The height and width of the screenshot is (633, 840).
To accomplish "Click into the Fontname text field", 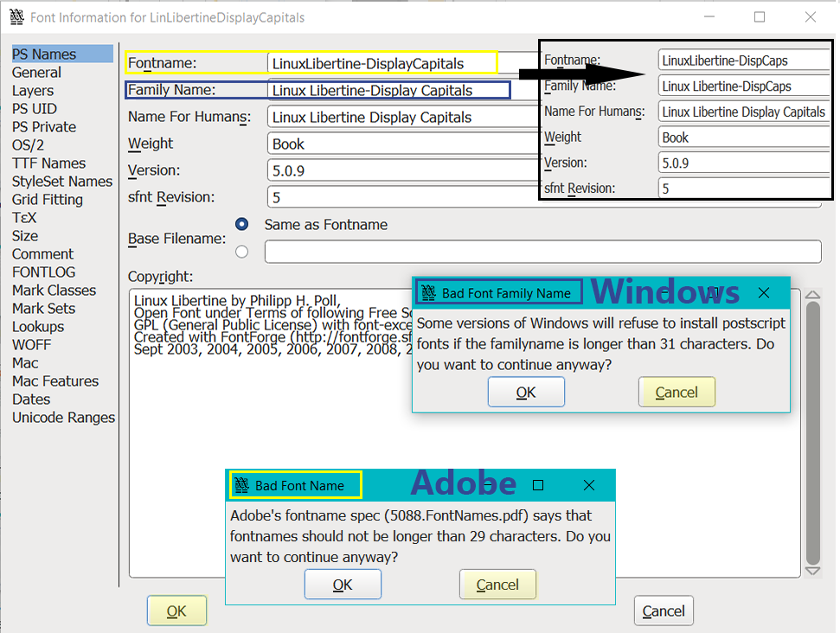I will coord(381,63).
